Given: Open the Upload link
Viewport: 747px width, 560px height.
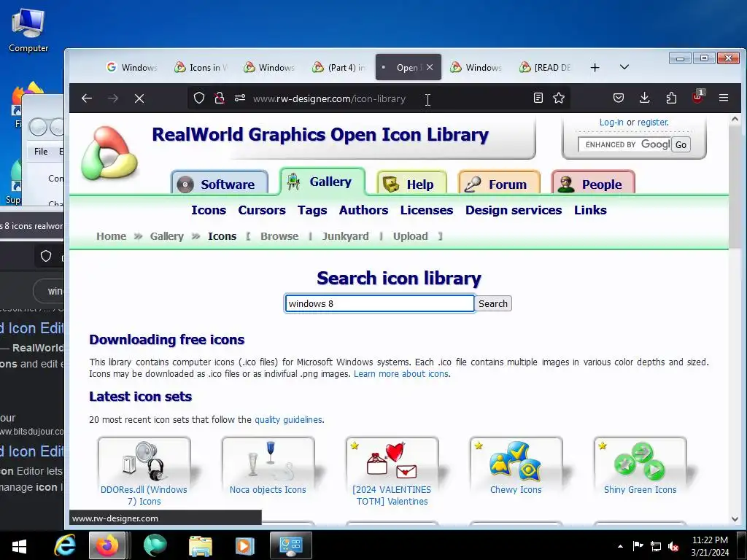Looking at the screenshot, I should point(410,236).
